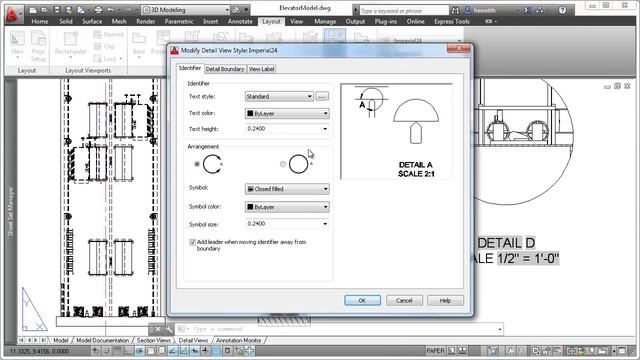The image size is (640, 360).
Task: Toggle the Annotation Monitor plus status bar button
Action: [x=249, y=351]
